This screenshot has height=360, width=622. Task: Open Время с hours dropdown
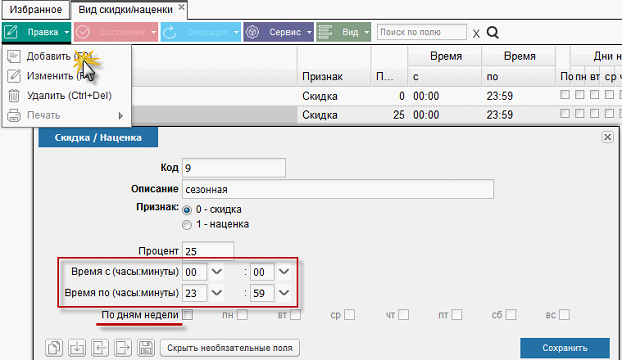coord(217,272)
